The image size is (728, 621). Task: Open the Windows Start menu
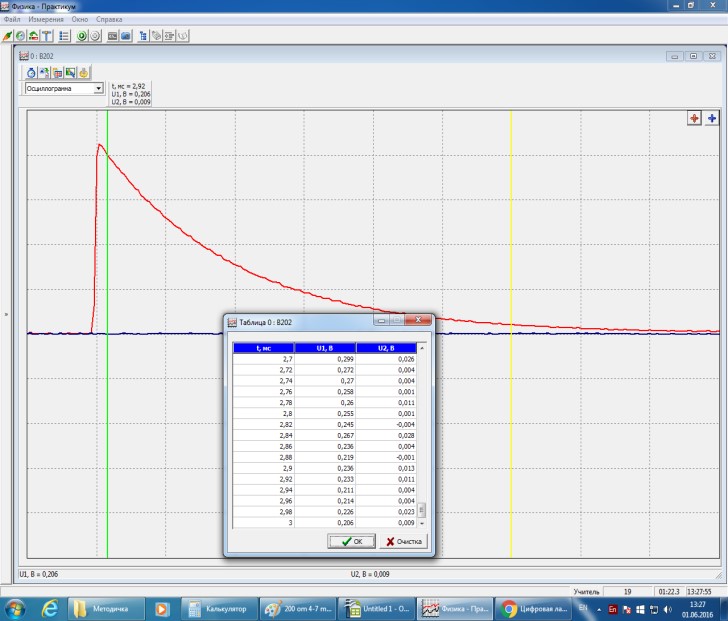[x=14, y=608]
